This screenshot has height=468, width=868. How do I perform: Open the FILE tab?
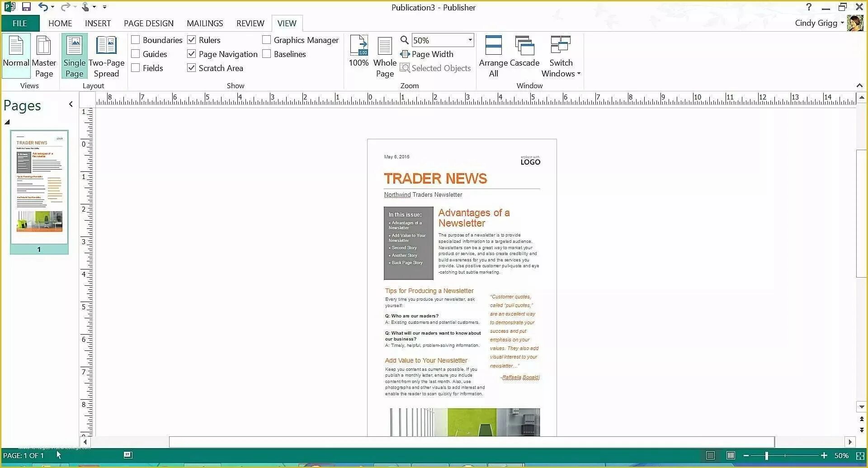(x=20, y=23)
